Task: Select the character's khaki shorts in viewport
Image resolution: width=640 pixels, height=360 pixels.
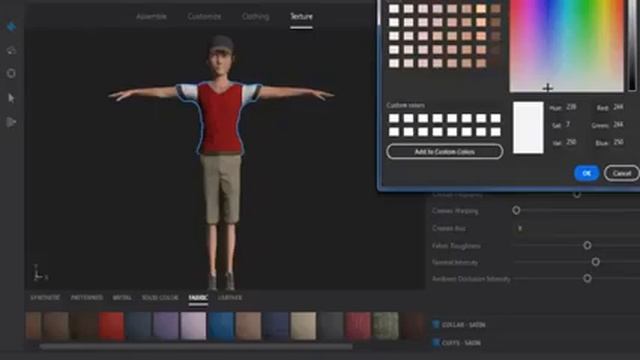Action: [221, 189]
